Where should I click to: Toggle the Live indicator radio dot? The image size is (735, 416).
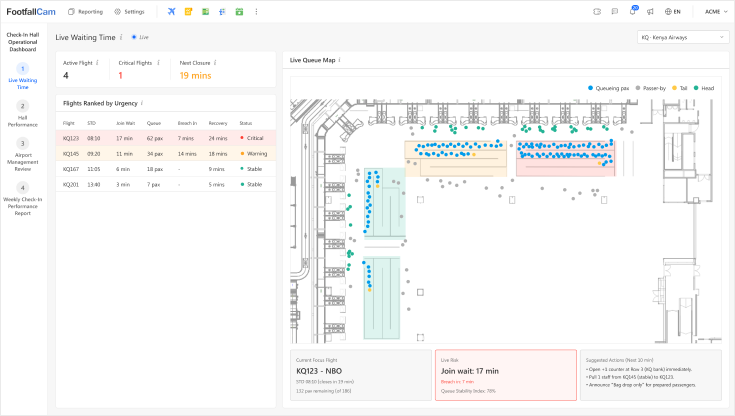134,37
